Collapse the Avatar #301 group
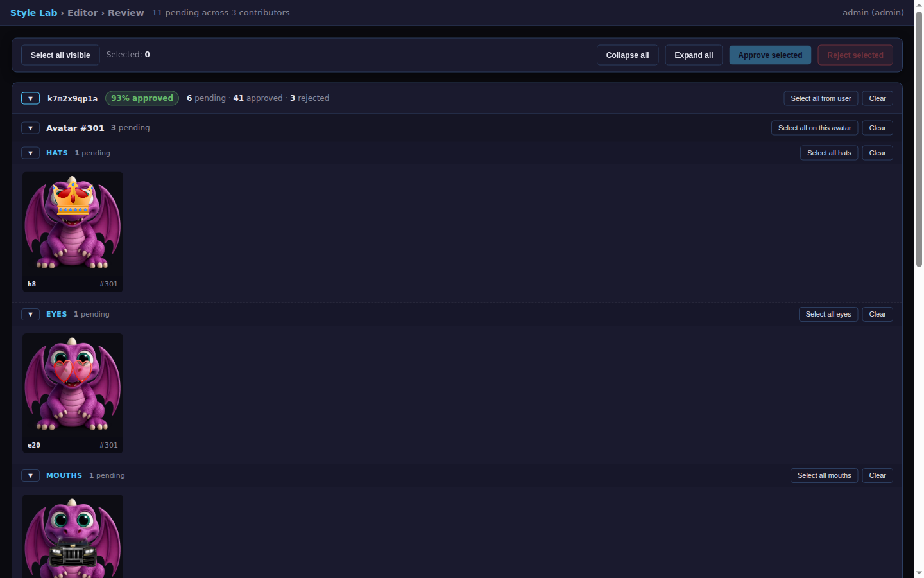The image size is (924, 578). 30,128
